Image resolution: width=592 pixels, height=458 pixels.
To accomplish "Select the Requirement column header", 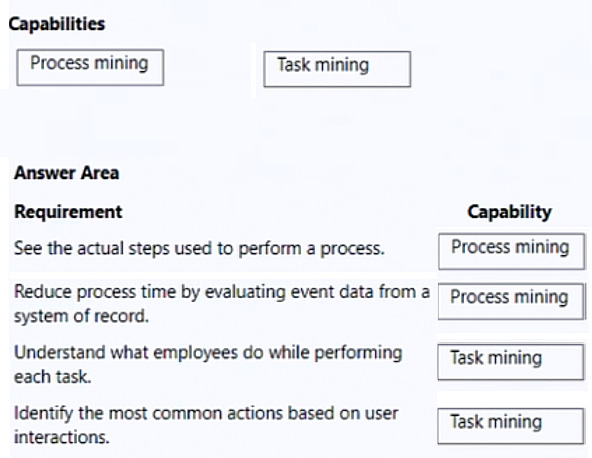I will [68, 211].
